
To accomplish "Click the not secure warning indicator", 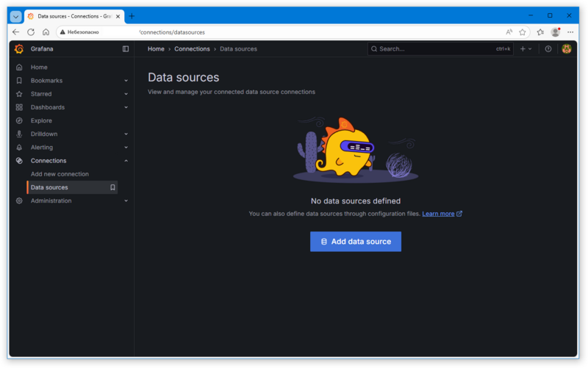I will point(79,32).
